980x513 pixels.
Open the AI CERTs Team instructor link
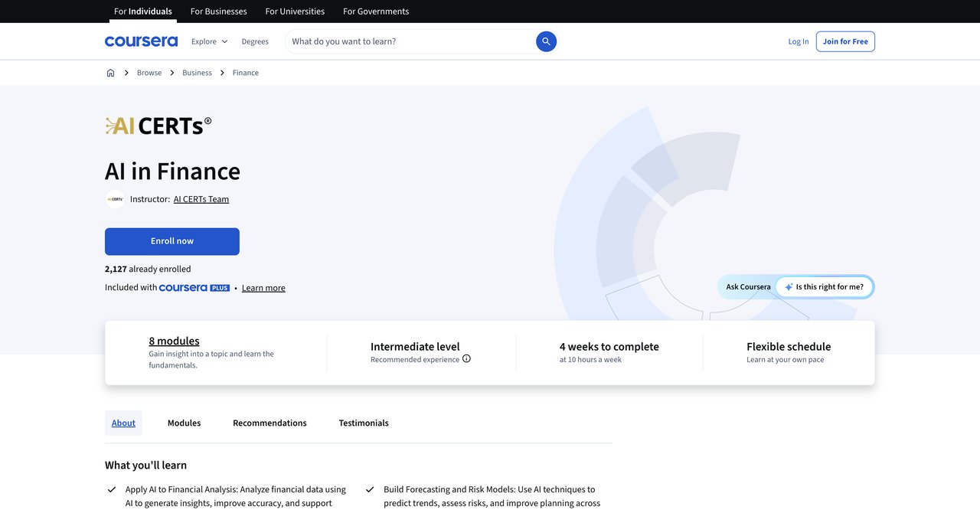(201, 199)
